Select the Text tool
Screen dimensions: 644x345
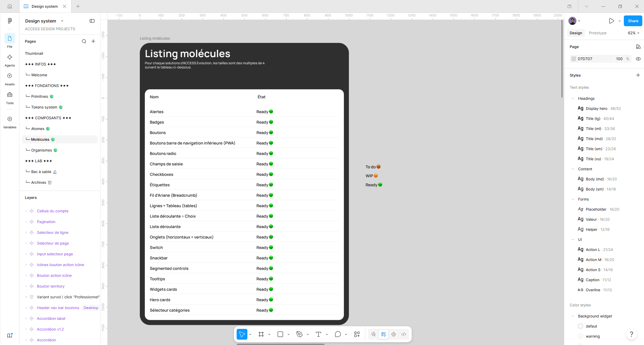click(319, 334)
